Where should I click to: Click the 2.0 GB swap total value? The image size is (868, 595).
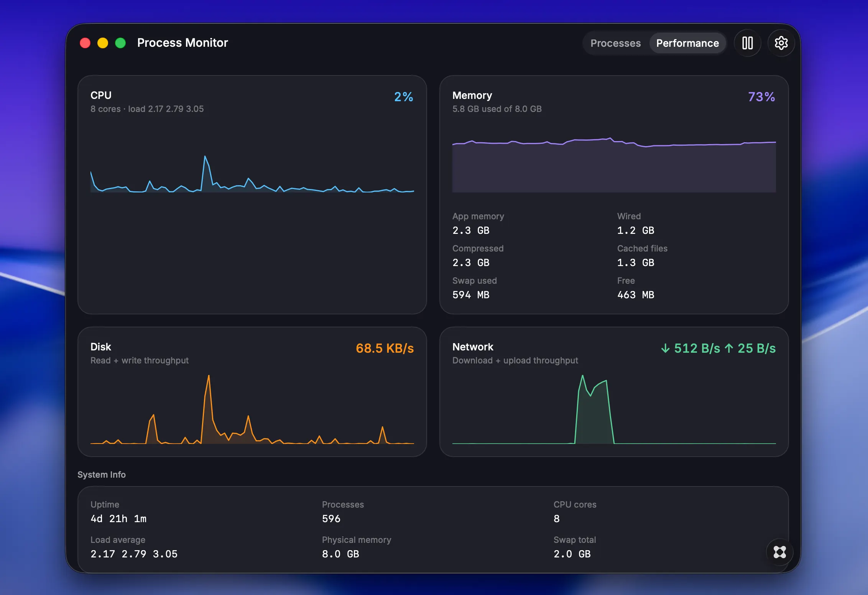pyautogui.click(x=572, y=554)
